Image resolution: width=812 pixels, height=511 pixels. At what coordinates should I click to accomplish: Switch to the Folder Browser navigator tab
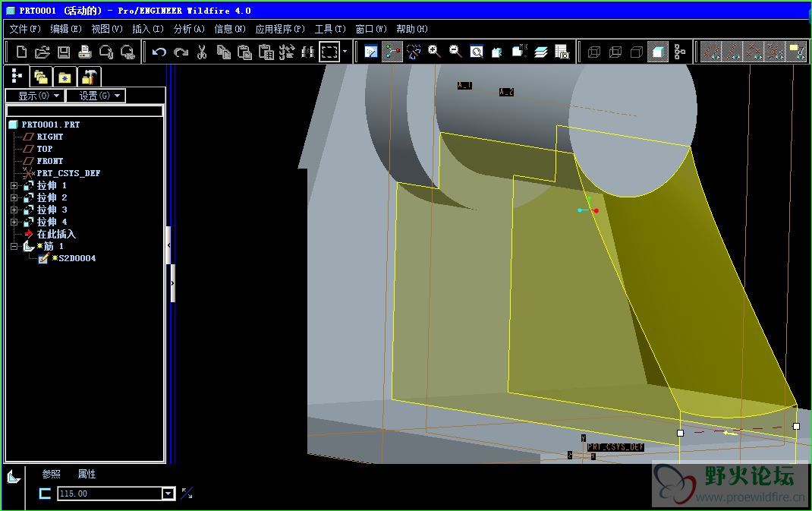pyautogui.click(x=41, y=77)
